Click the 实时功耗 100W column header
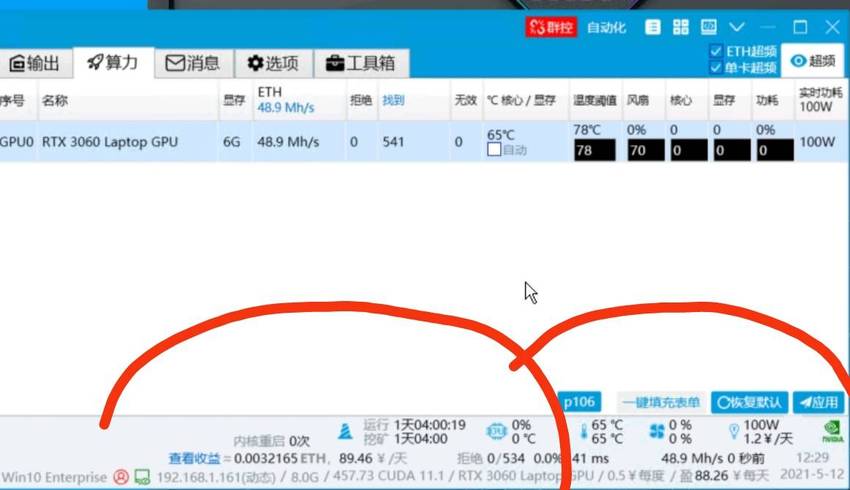This screenshot has height=490, width=850. [x=820, y=100]
